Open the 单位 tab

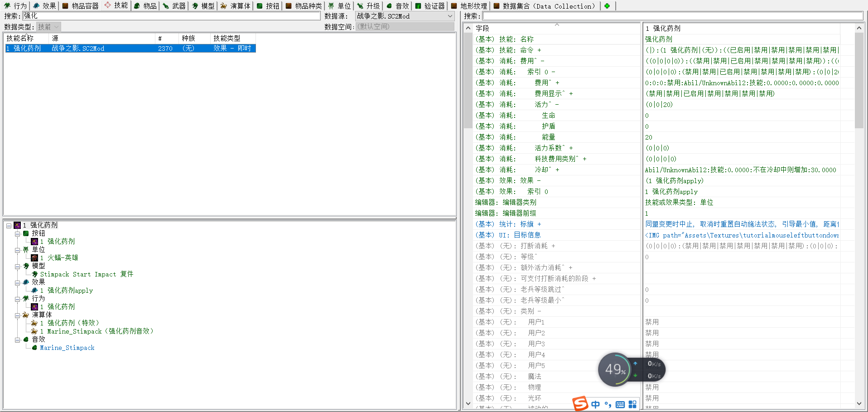(340, 6)
